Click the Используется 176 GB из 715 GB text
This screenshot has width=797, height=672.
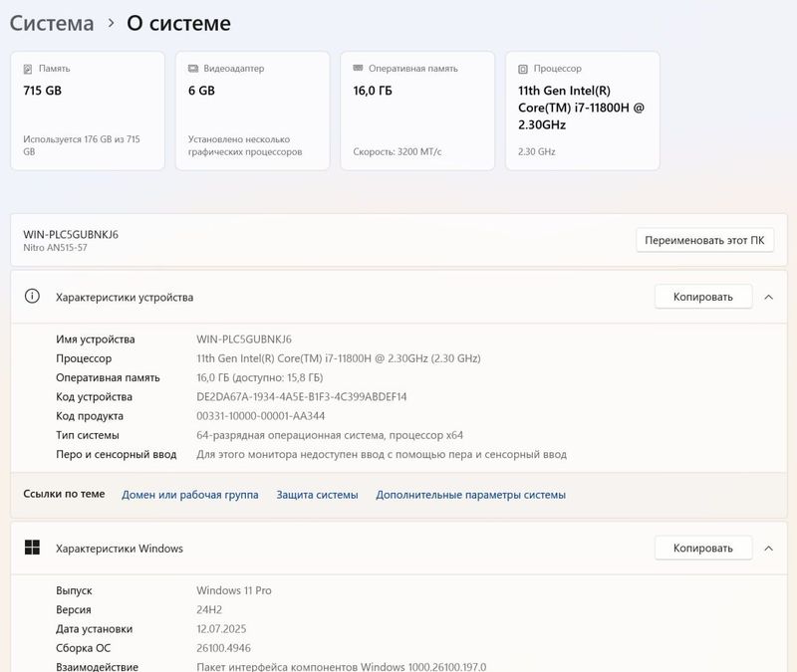(x=82, y=145)
